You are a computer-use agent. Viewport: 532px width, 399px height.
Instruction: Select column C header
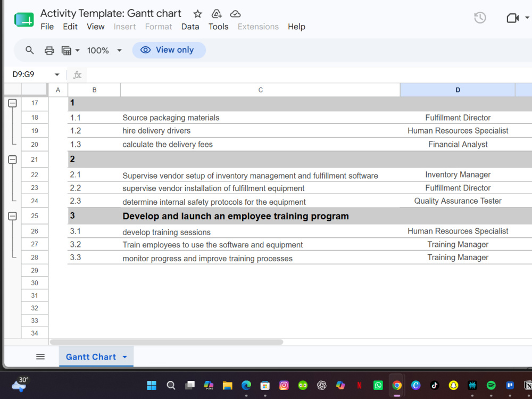coord(260,90)
